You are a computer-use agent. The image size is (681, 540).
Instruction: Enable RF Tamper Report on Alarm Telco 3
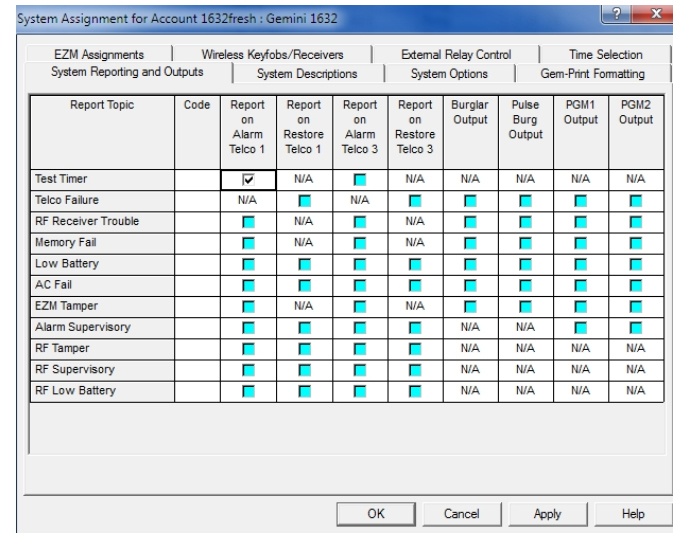[359, 349]
